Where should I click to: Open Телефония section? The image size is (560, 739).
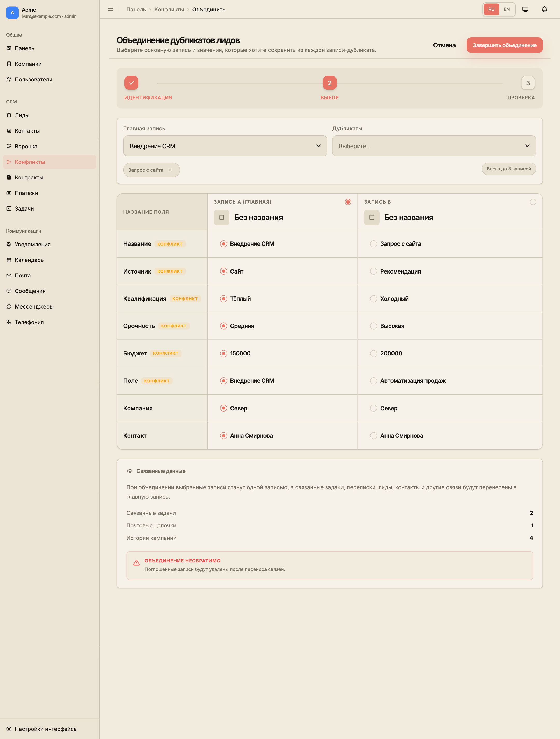[x=50, y=322]
